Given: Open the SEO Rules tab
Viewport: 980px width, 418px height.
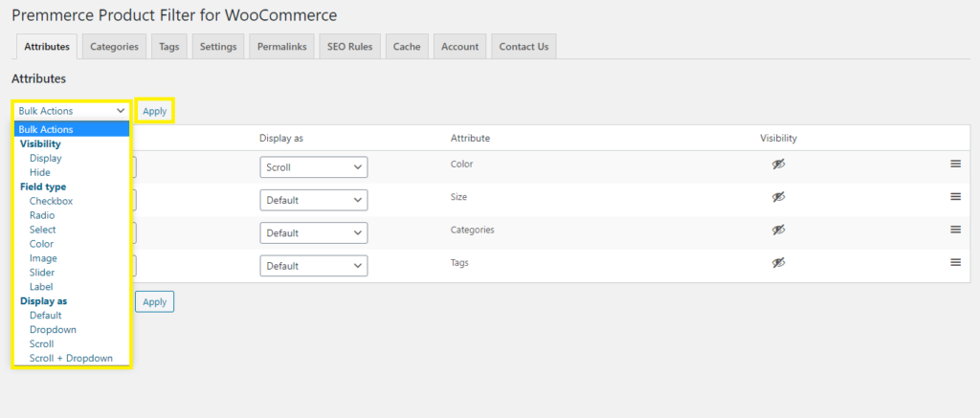Looking at the screenshot, I should (x=350, y=47).
